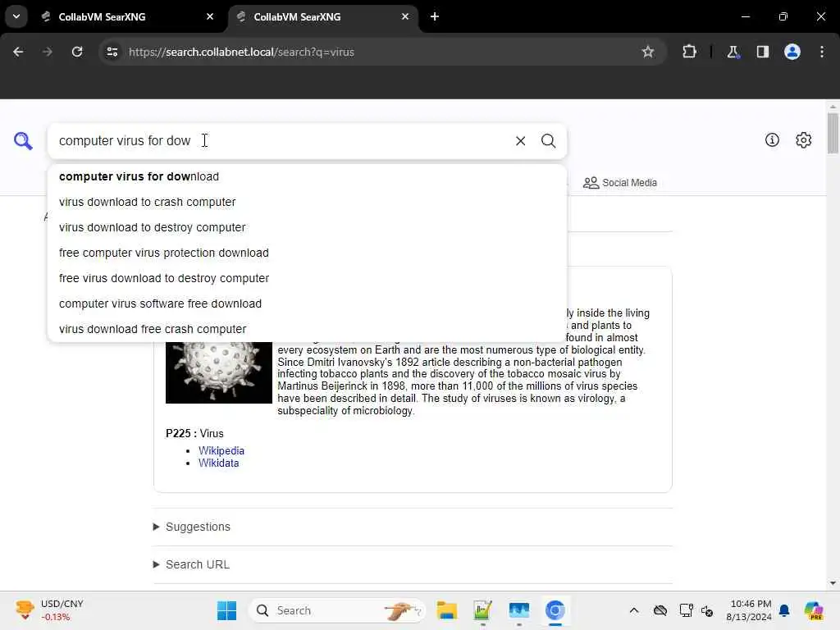Choose 'free computer virus protection download' suggestion
Image resolution: width=840 pixels, height=630 pixels.
coord(307,253)
